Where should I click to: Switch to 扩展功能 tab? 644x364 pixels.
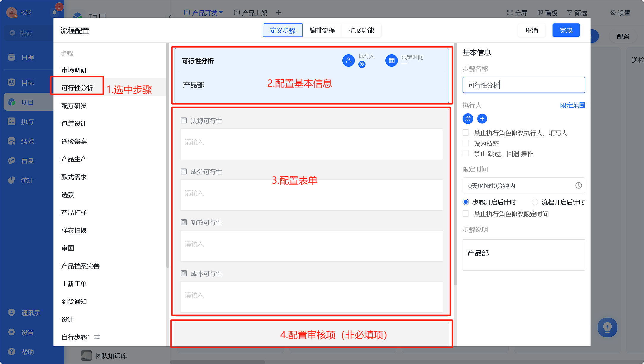coord(361,30)
